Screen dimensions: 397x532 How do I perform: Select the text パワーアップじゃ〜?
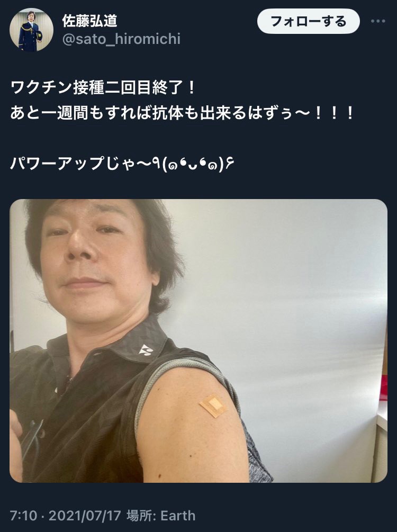coord(84,164)
